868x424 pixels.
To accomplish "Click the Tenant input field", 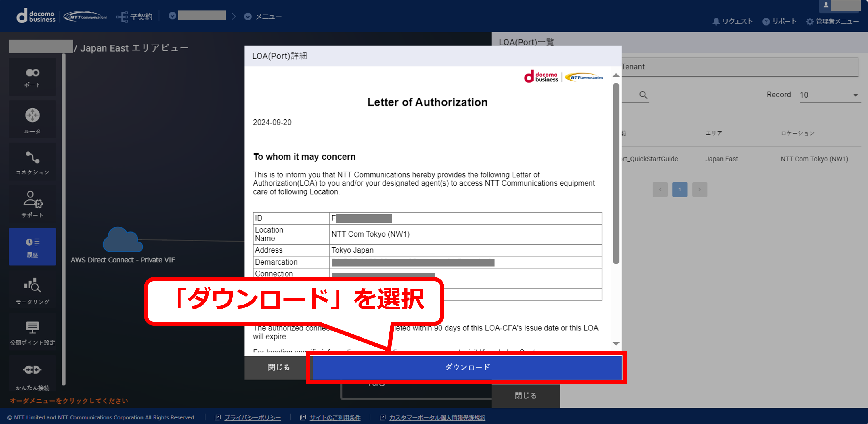I will (740, 67).
